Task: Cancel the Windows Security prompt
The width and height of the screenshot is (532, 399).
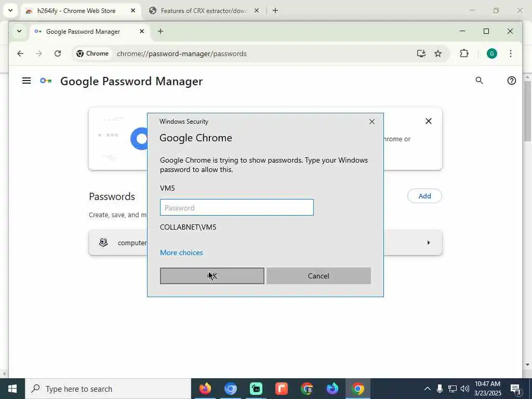Action: [x=318, y=276]
